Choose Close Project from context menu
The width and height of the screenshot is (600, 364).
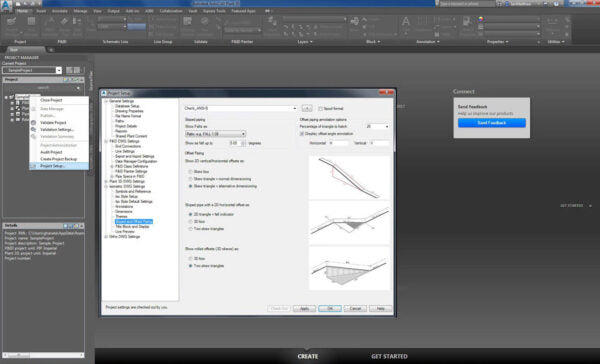click(51, 100)
